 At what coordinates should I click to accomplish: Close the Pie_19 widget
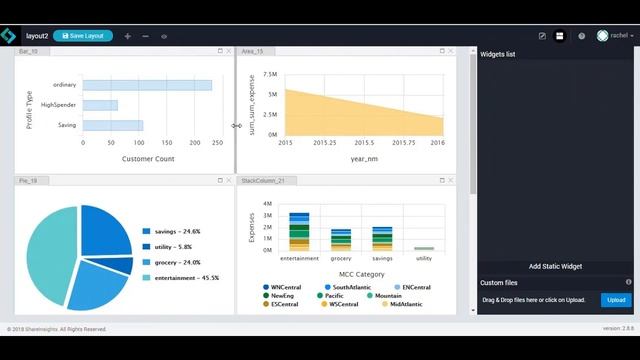(x=229, y=180)
